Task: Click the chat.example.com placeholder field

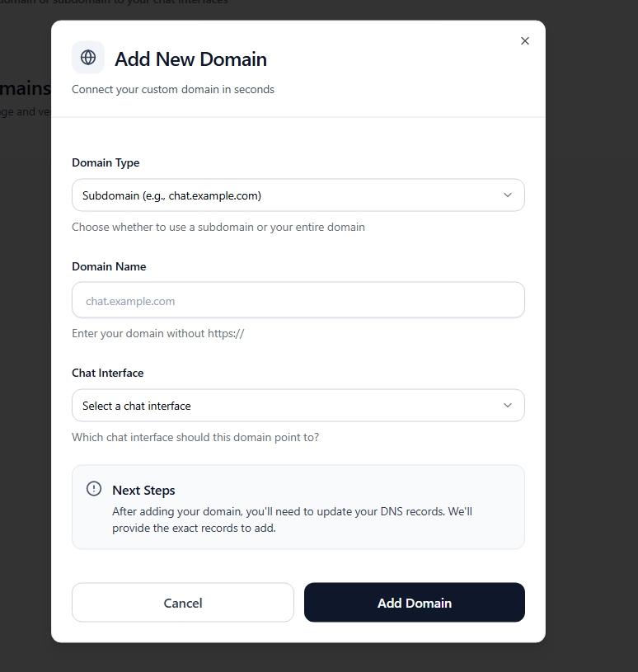Action: pos(298,299)
